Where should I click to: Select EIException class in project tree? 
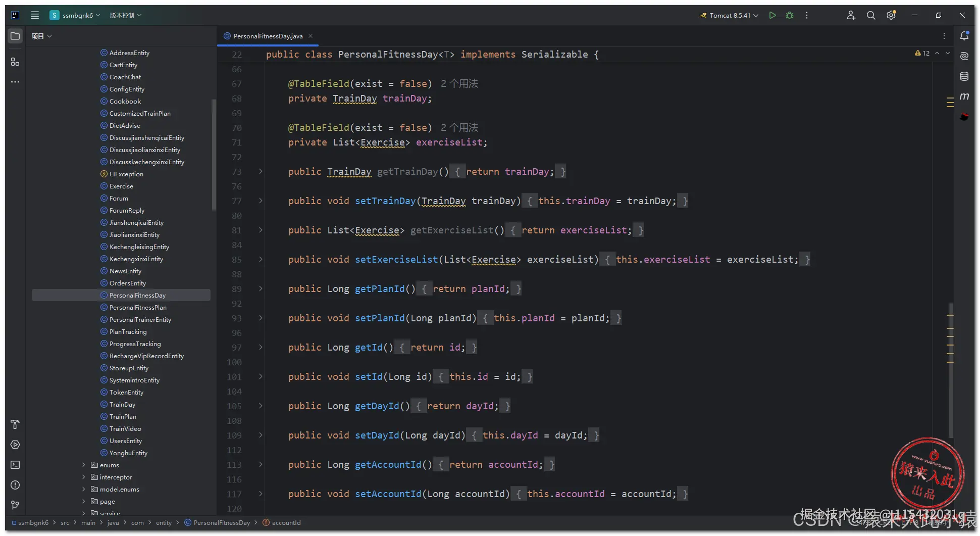[x=126, y=174]
